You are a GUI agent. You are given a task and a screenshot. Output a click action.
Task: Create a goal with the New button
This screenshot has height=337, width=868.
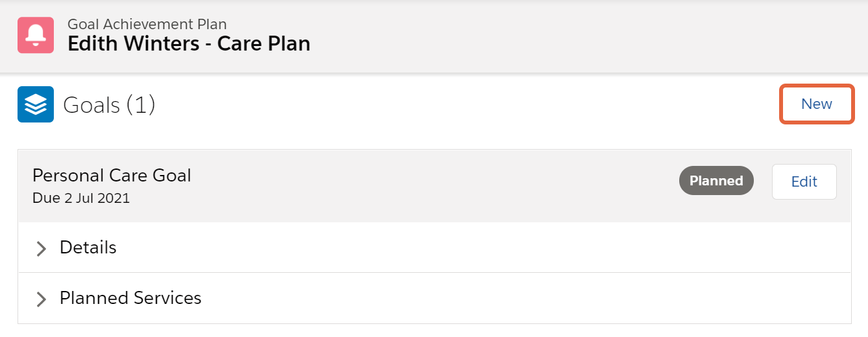click(x=817, y=104)
